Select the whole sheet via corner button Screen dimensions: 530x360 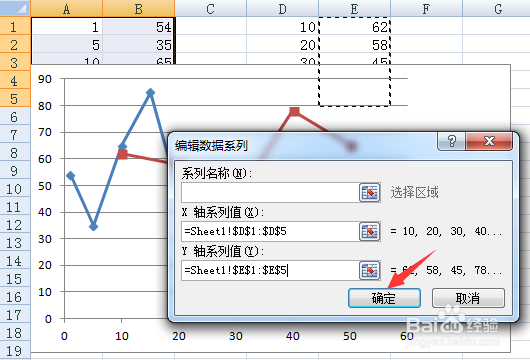pos(15,8)
